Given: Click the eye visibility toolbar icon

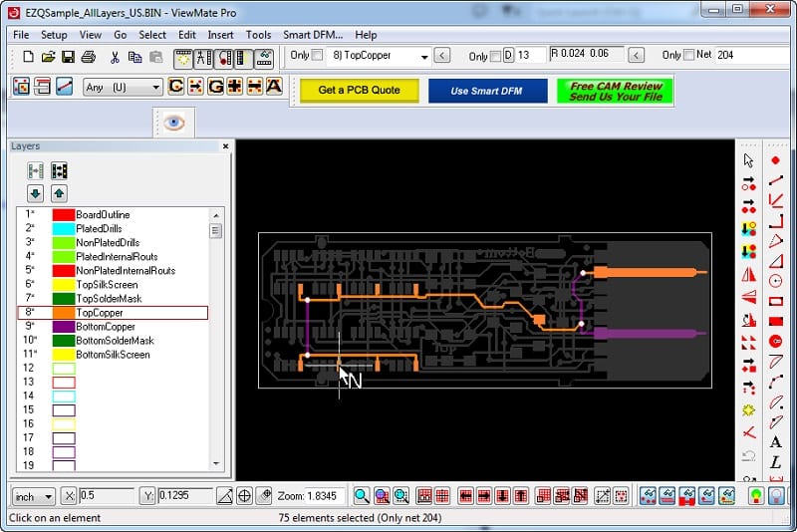Looking at the screenshot, I should (x=174, y=123).
